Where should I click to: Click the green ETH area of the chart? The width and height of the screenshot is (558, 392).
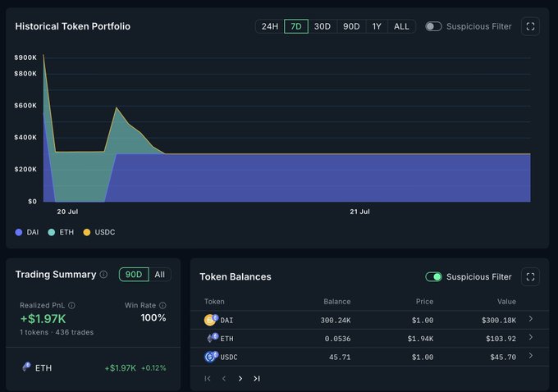80,176
